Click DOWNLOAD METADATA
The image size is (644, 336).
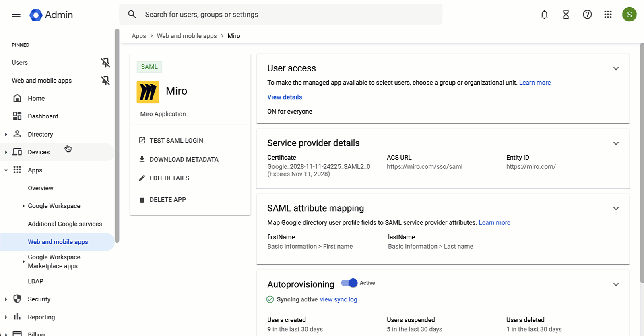tap(184, 159)
